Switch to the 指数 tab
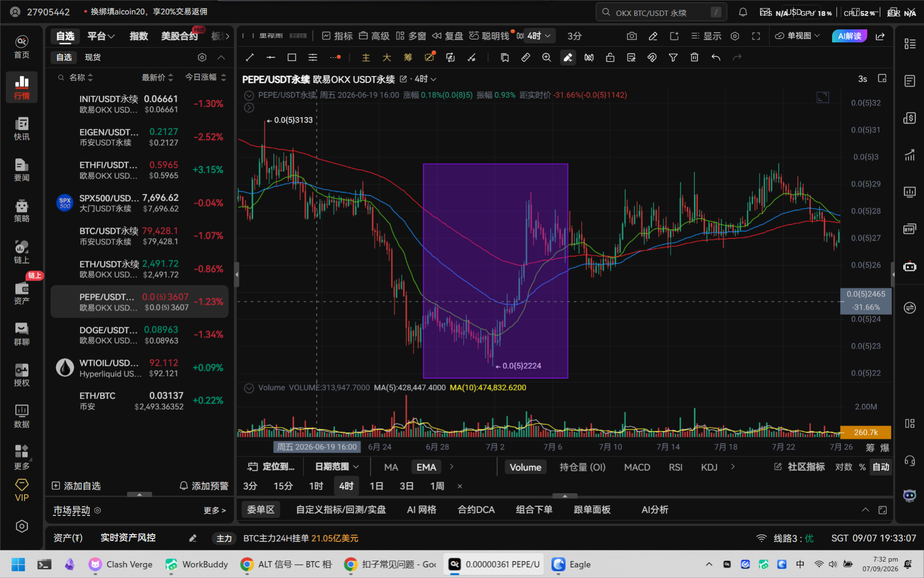Screen dimensions: 924x578 click(x=139, y=36)
